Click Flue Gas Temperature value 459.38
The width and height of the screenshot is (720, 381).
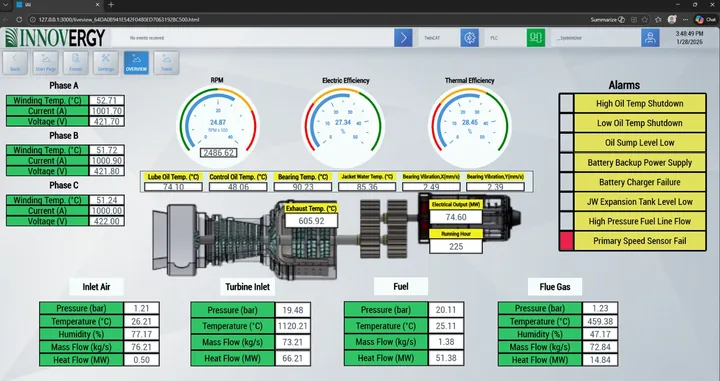pyautogui.click(x=600, y=321)
